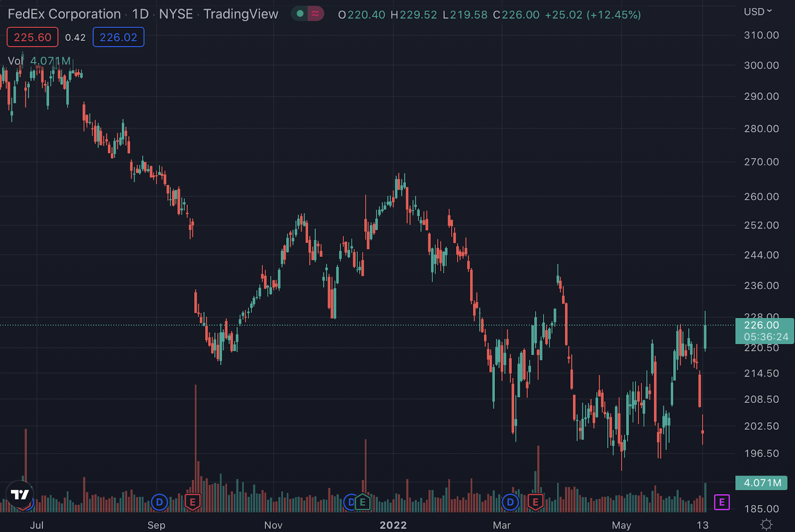
Task: Click the September dividend D marker
Action: (x=159, y=502)
